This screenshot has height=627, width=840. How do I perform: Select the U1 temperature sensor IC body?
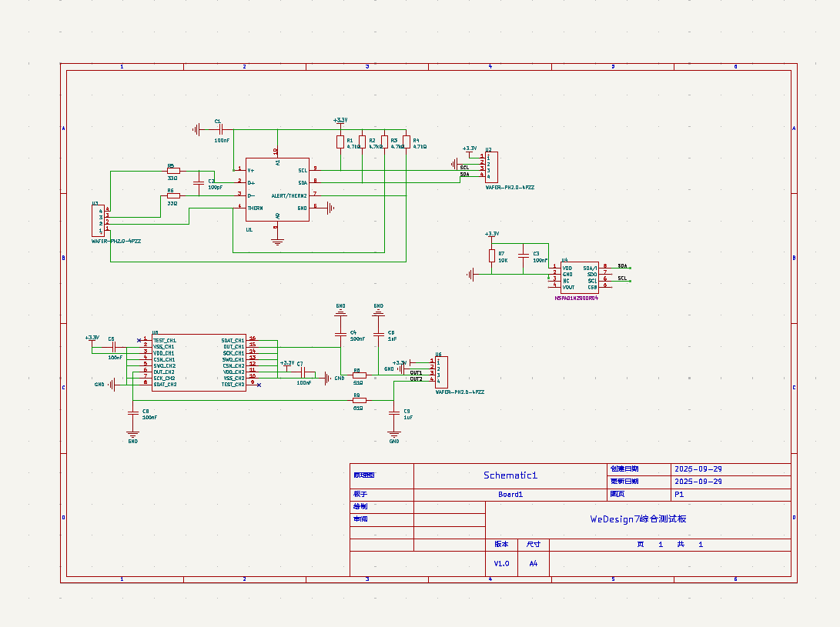pos(277,189)
